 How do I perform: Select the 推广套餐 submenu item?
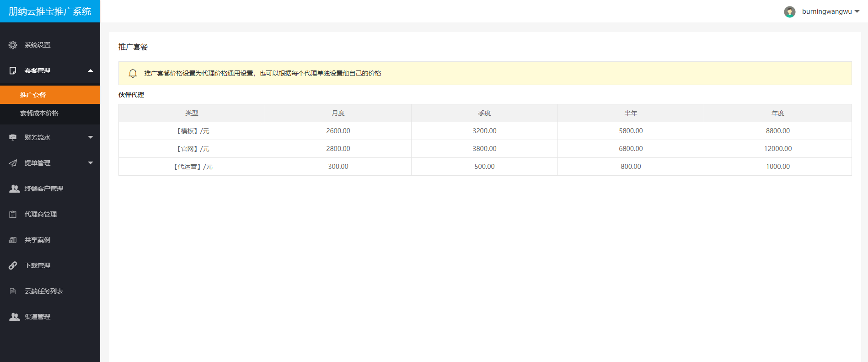(x=33, y=95)
